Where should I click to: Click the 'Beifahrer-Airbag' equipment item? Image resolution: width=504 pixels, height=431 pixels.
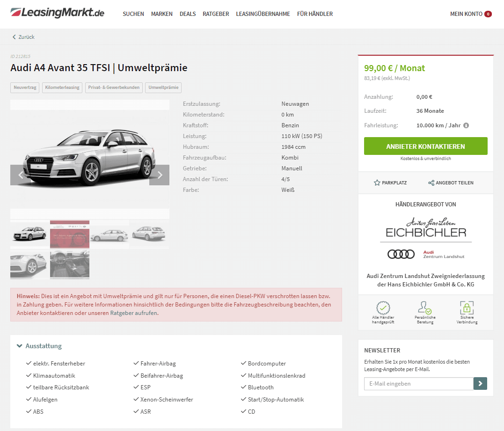[x=161, y=376]
